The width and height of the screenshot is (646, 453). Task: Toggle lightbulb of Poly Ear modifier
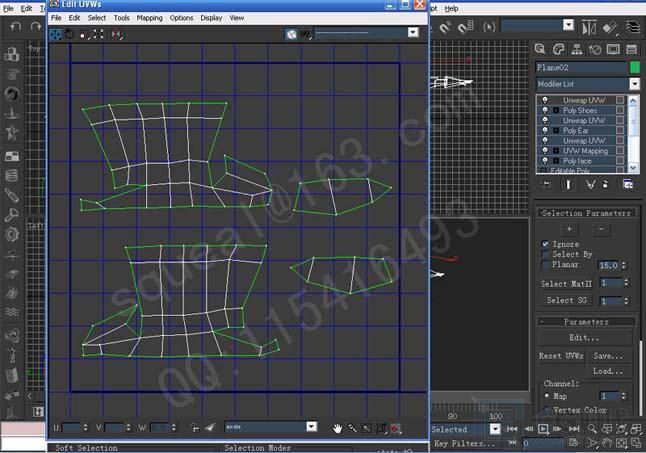pos(545,131)
